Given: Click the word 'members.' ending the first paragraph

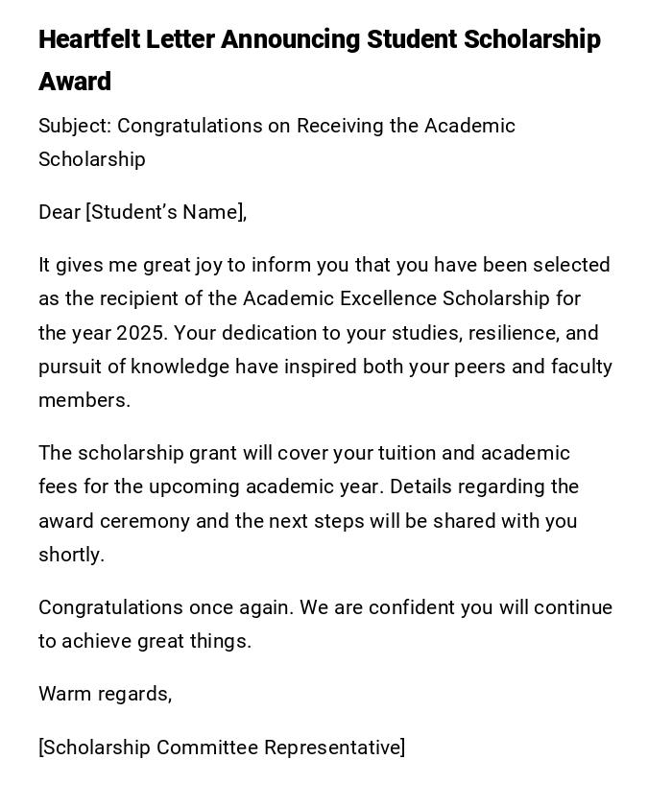Looking at the screenshot, I should pyautogui.click(x=84, y=401).
